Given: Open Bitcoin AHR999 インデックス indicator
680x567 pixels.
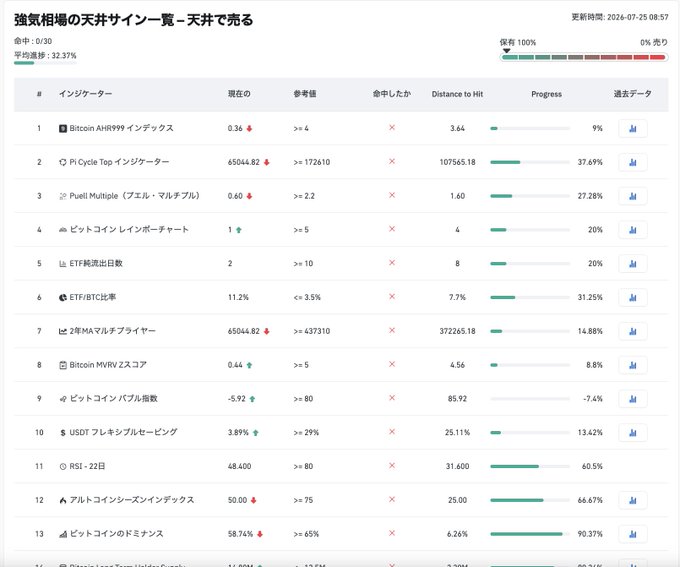Looking at the screenshot, I should (x=121, y=128).
